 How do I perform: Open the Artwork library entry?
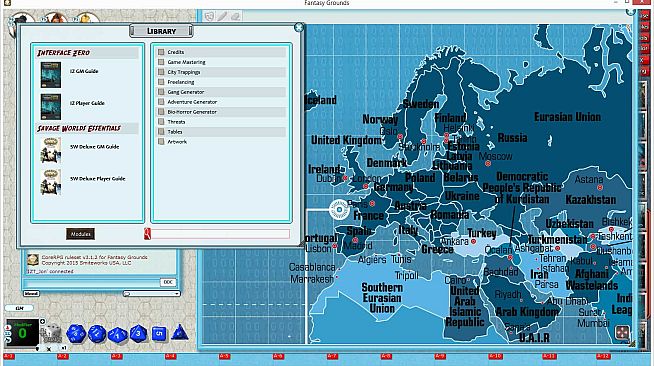pos(221,142)
